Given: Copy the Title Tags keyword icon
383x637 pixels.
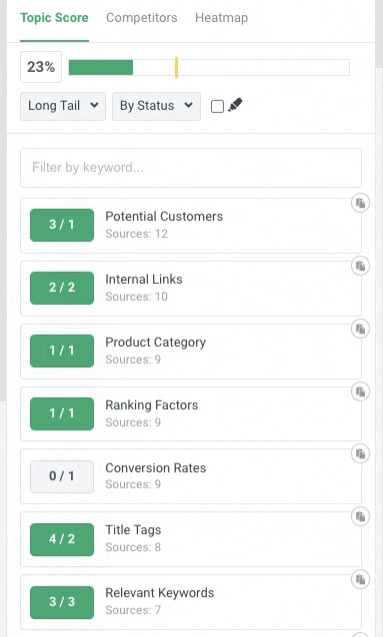Looking at the screenshot, I should pos(360,517).
